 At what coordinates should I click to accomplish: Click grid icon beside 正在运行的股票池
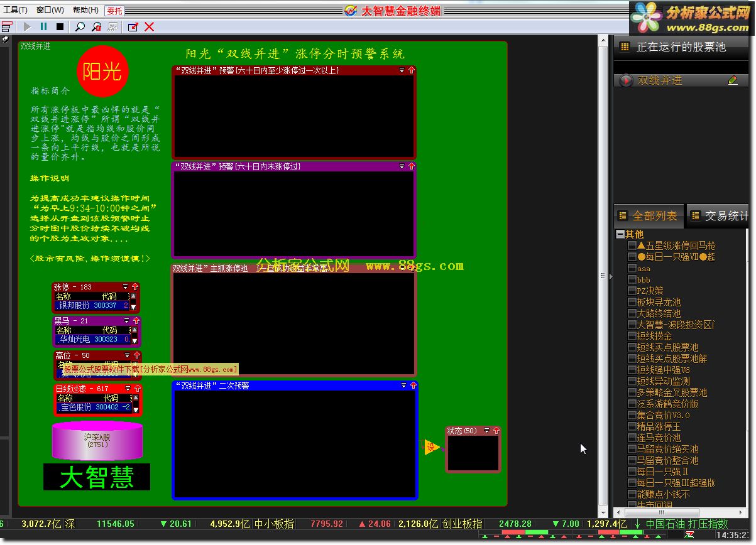point(625,46)
